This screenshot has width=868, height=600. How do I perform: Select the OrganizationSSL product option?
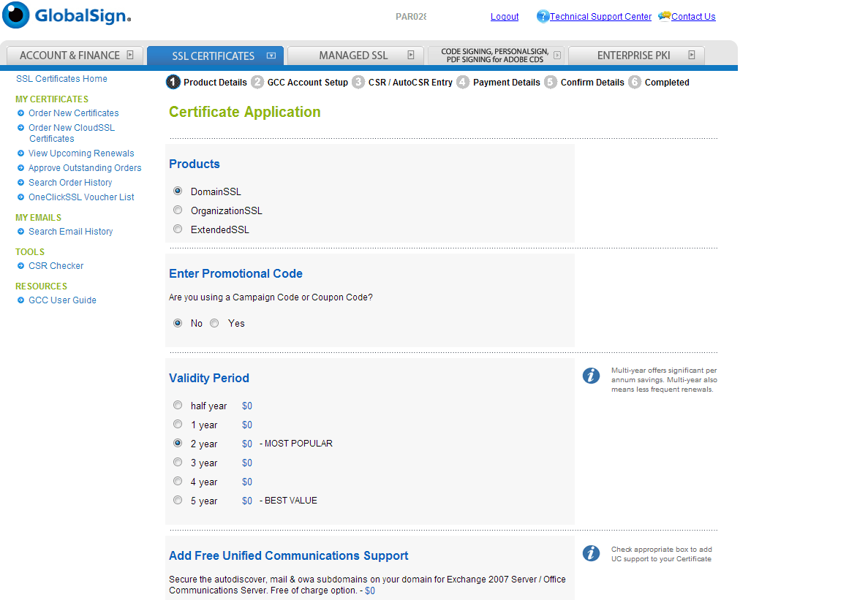point(178,210)
